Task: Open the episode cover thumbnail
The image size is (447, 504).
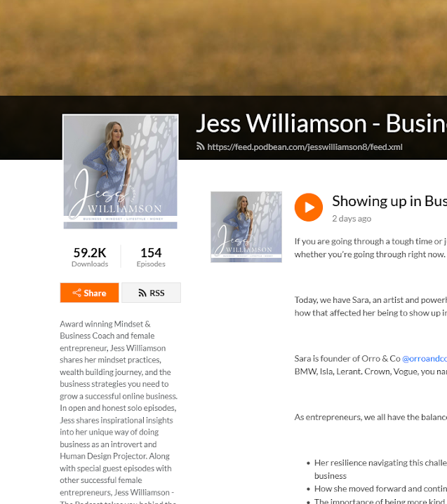Action: tap(246, 227)
